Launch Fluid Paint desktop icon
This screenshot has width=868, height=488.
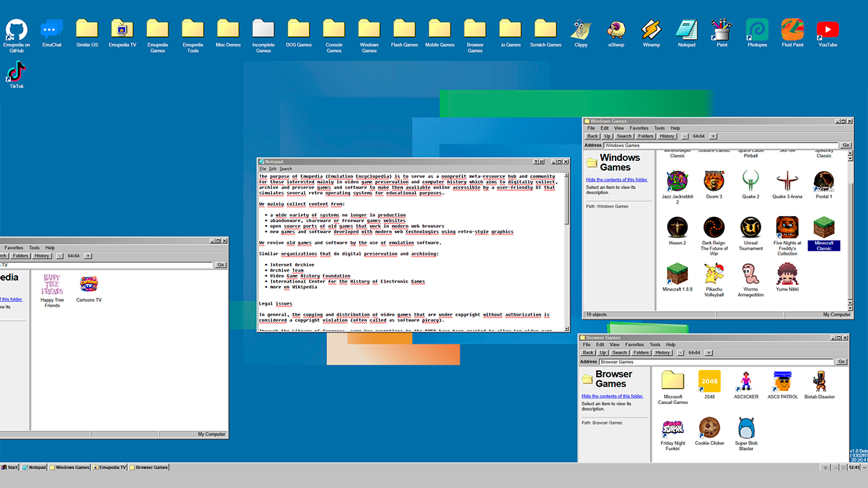(x=792, y=33)
